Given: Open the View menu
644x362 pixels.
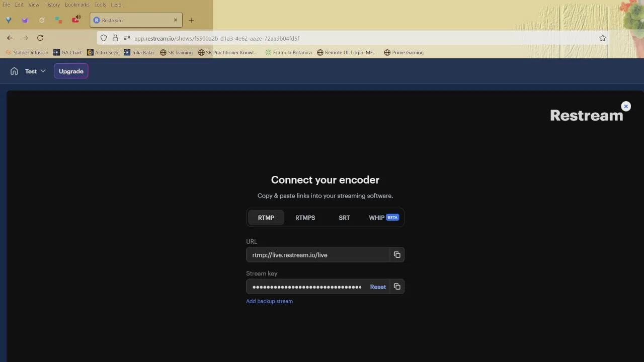Looking at the screenshot, I should click(34, 5).
